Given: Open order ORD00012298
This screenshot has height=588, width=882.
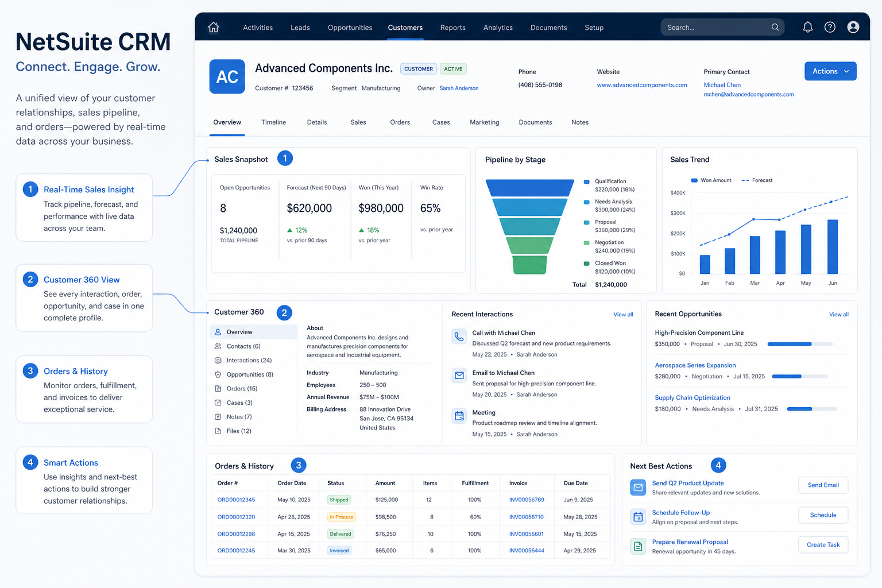Looking at the screenshot, I should point(236,534).
